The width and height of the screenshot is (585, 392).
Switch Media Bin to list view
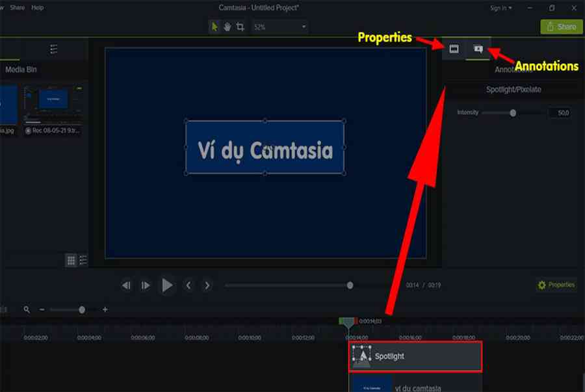pos(84,260)
